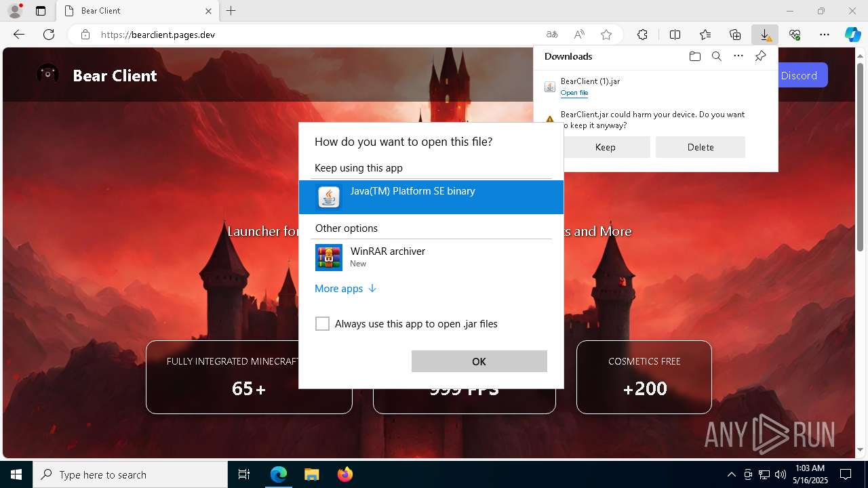Search downloads with magnifier icon
This screenshot has height=488, width=868.
(717, 56)
